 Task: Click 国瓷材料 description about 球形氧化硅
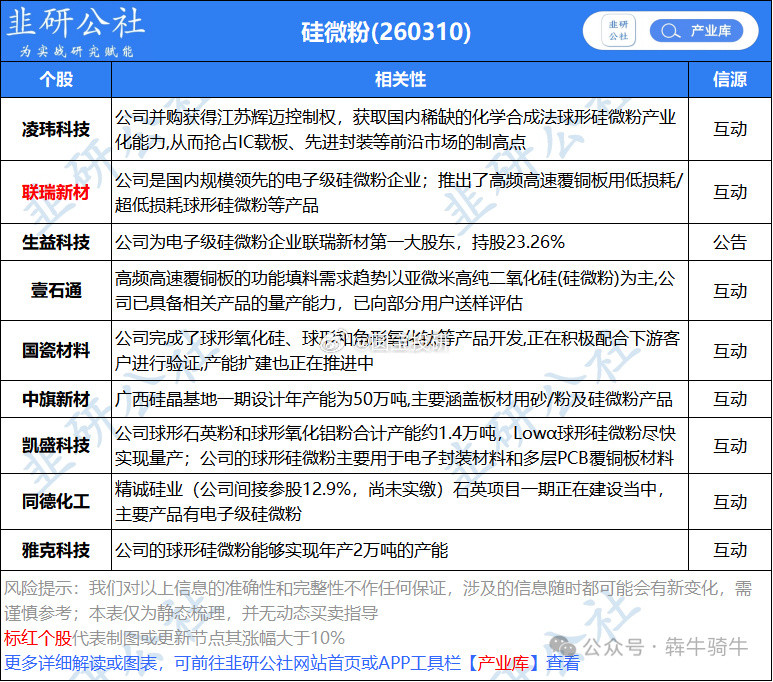click(x=397, y=351)
